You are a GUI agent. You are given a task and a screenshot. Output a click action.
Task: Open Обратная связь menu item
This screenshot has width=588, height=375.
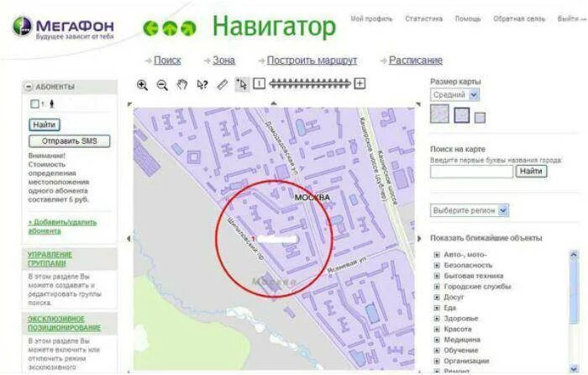click(519, 18)
